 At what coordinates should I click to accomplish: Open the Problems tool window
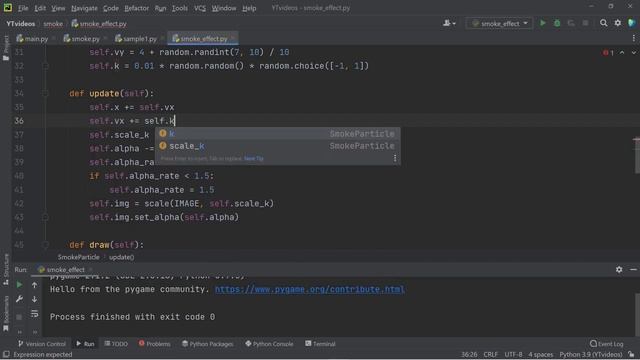coord(154,344)
